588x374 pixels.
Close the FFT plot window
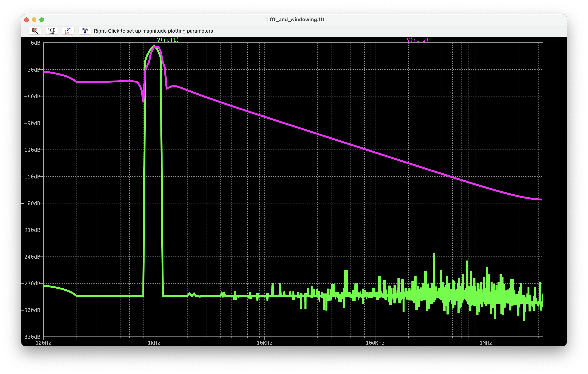pos(27,20)
